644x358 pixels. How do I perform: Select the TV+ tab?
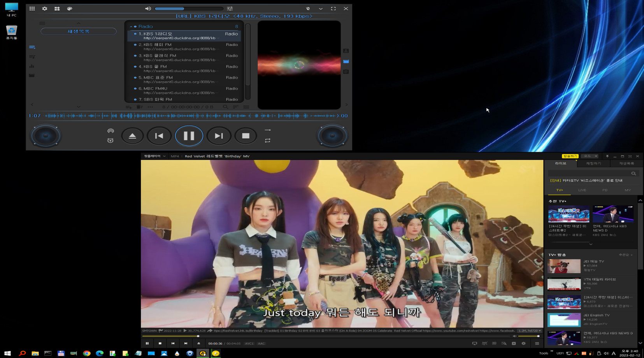click(560, 190)
